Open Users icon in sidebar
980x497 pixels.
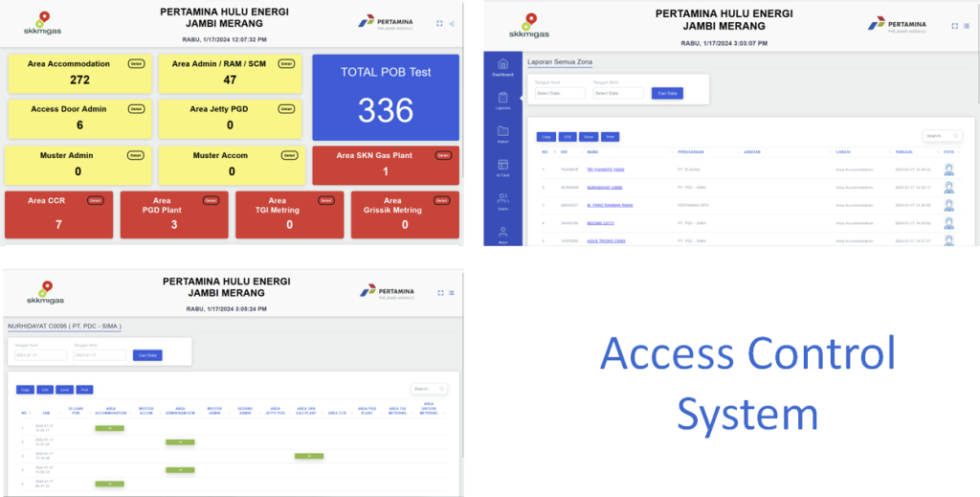click(502, 198)
